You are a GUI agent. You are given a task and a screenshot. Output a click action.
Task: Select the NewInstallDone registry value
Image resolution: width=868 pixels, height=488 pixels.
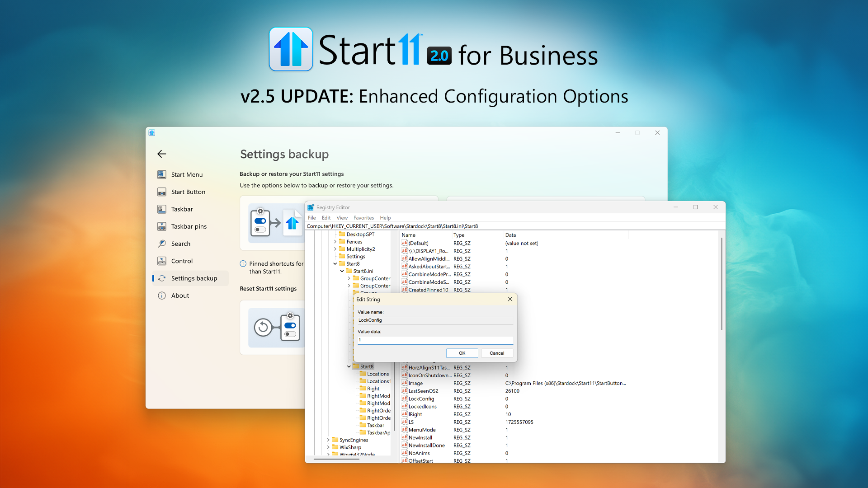click(426, 446)
